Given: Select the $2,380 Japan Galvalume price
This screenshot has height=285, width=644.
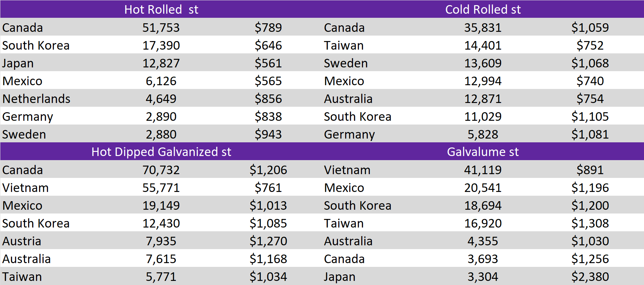Looking at the screenshot, I should click(x=590, y=277).
